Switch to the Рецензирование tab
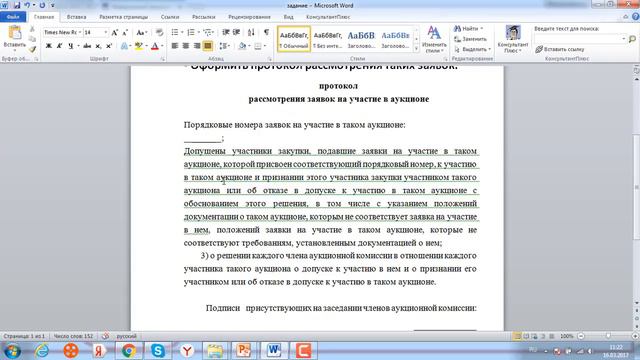Screen dimensions: 640x360 coord(249,17)
